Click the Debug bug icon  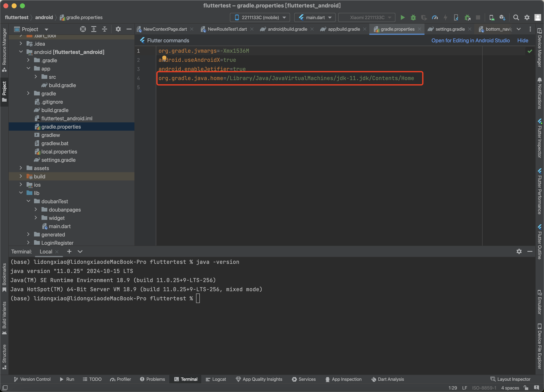click(413, 17)
